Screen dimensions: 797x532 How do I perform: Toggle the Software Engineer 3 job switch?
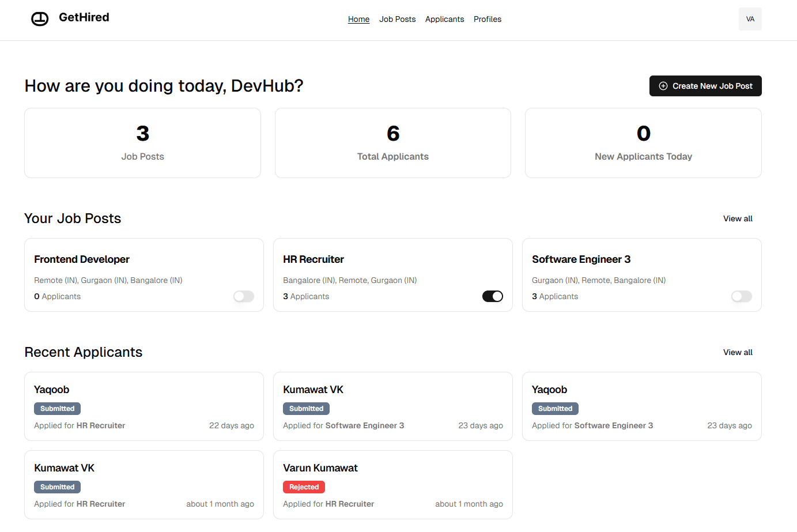[742, 296]
